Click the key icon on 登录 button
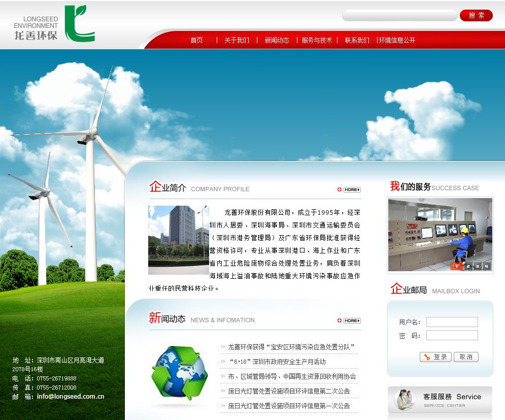Screen dimensions: 505x420 427,357
